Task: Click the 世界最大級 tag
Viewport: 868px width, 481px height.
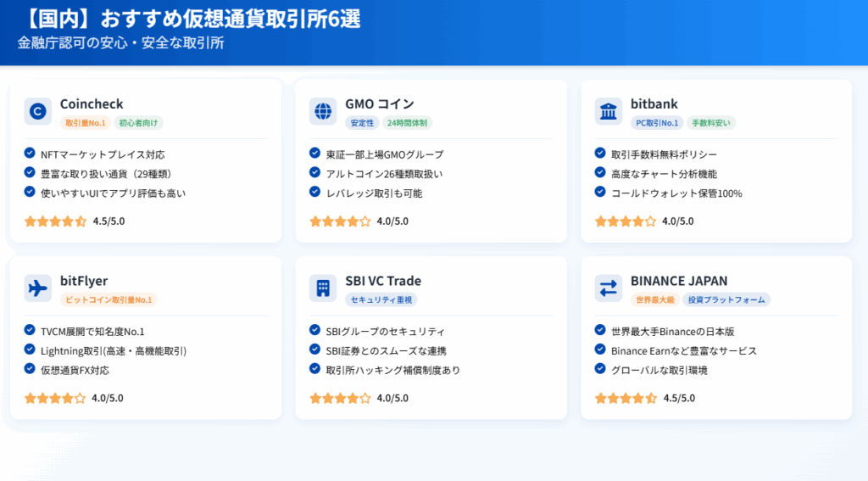Action: pos(655,299)
